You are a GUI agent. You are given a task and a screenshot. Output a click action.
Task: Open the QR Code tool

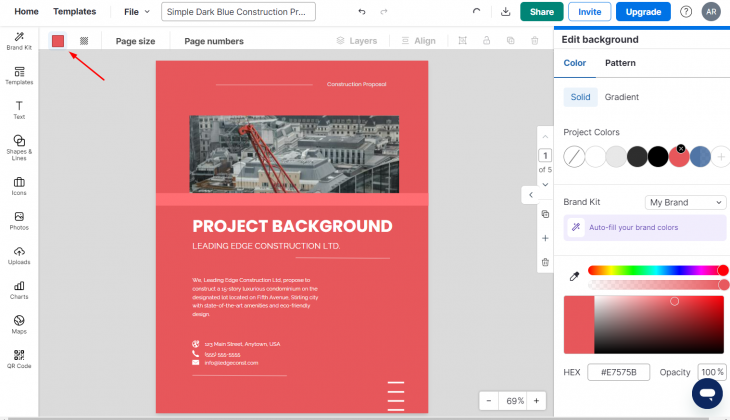tap(19, 359)
